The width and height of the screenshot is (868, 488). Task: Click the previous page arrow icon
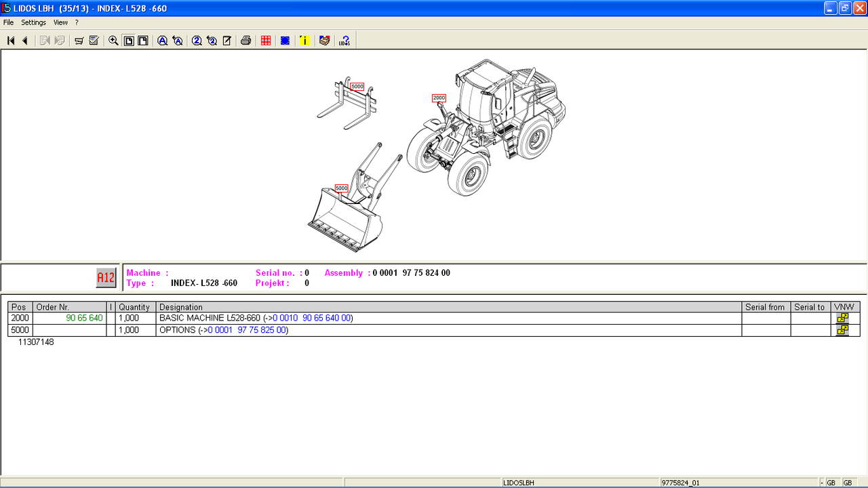point(25,41)
